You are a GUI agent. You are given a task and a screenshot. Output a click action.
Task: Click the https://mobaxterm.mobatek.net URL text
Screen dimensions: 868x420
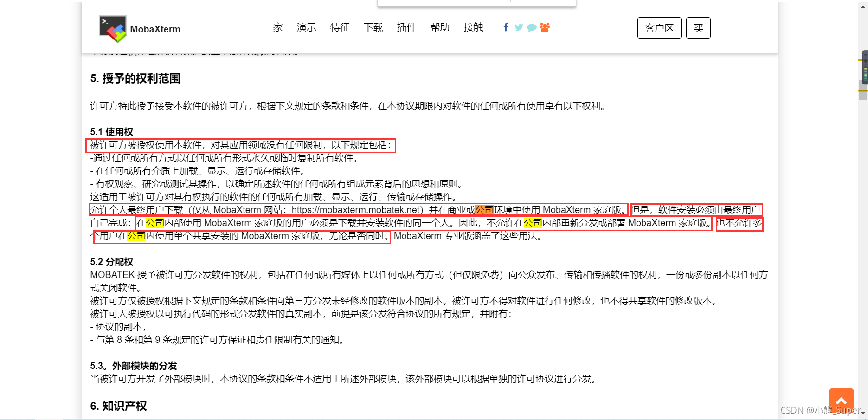pyautogui.click(x=355, y=210)
